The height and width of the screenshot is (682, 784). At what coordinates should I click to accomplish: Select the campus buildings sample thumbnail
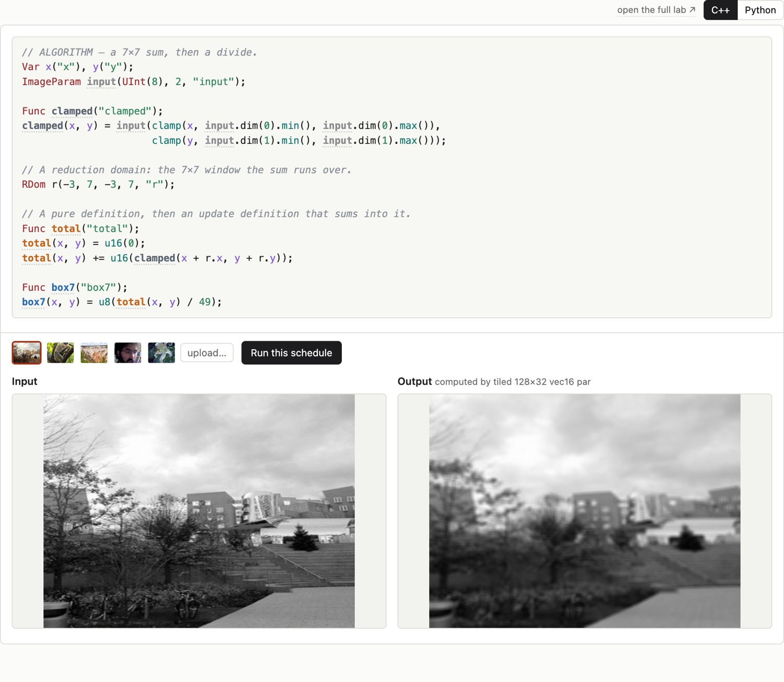tap(27, 353)
